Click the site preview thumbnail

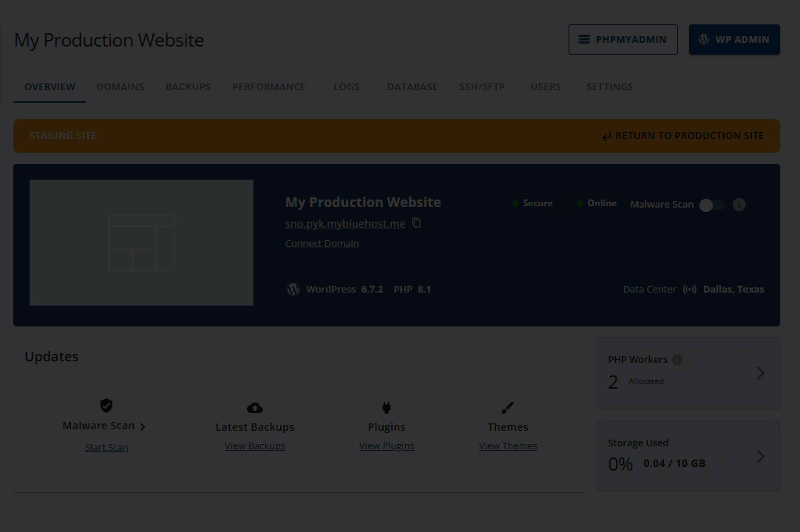141,242
